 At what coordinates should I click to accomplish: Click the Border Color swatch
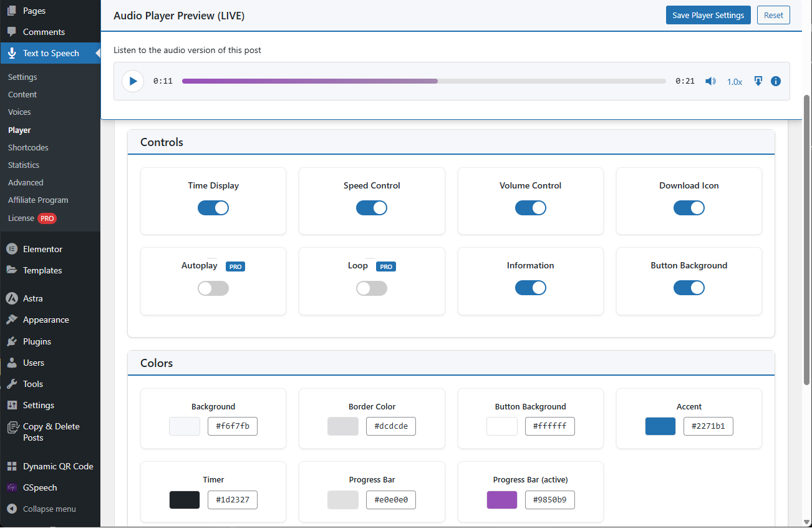343,426
